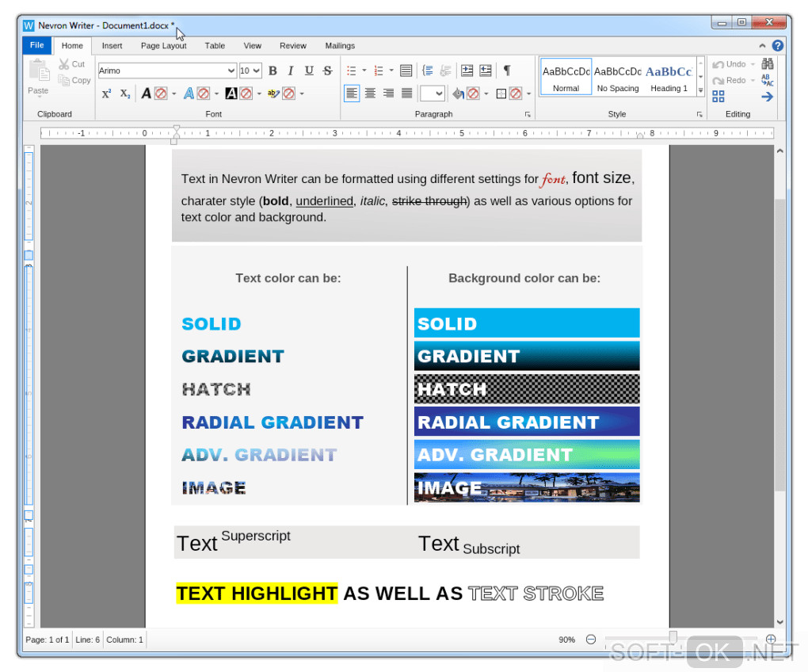This screenshot has height=672, width=808.
Task: Apply Subscript formatting
Action: (x=125, y=94)
